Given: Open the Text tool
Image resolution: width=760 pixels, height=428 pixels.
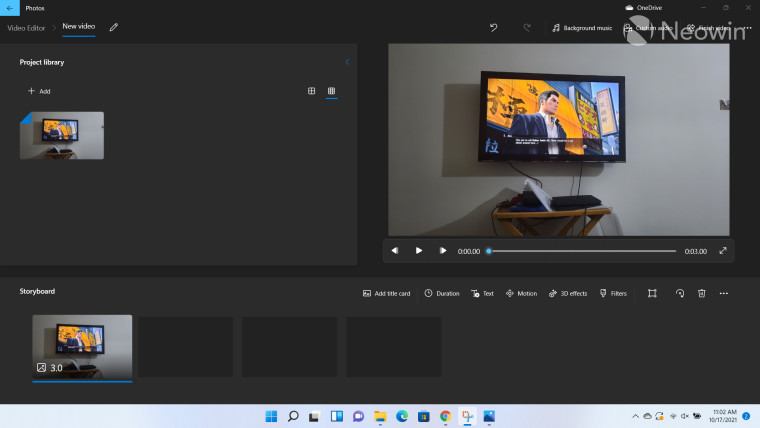Looking at the screenshot, I should click(482, 293).
